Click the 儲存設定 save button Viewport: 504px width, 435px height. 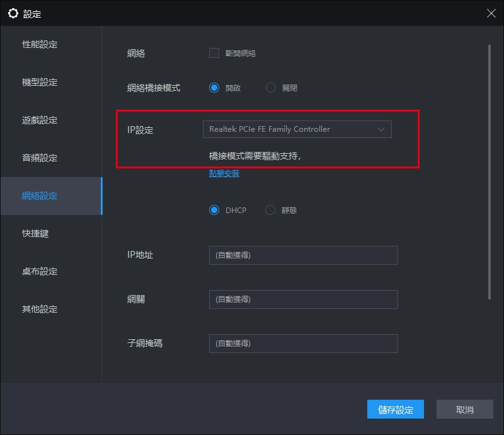pos(395,409)
